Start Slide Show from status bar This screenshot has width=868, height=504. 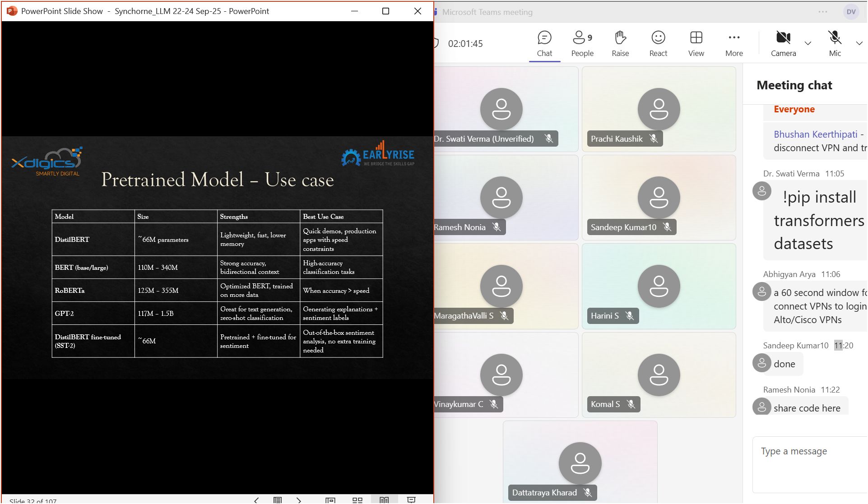(x=411, y=500)
